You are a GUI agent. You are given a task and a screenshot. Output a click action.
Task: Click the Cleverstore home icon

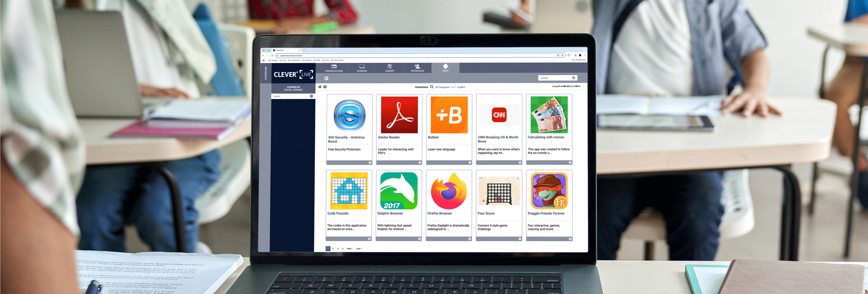[320, 87]
